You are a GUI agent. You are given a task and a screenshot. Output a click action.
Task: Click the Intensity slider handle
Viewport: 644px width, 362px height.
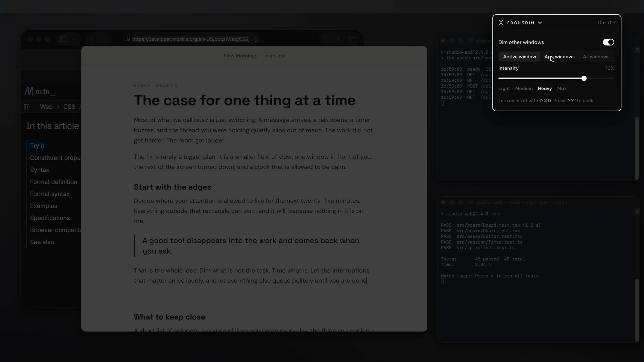[584, 79]
